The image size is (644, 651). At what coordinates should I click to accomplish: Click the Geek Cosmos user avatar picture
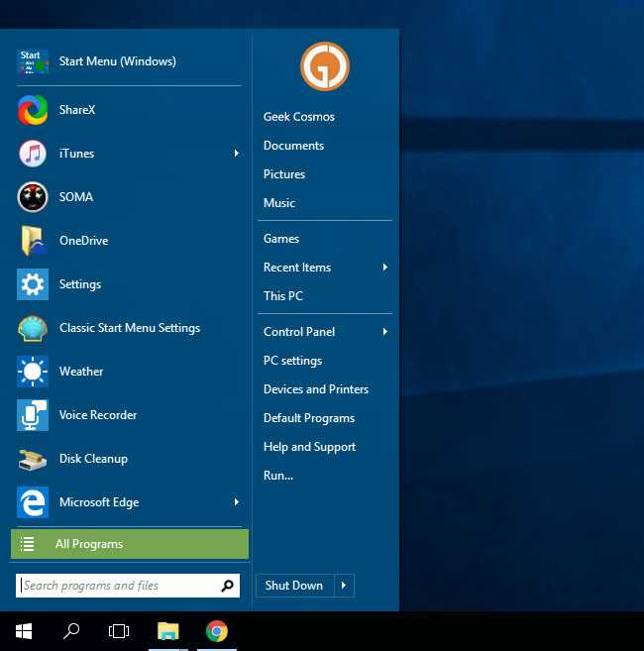coord(325,66)
